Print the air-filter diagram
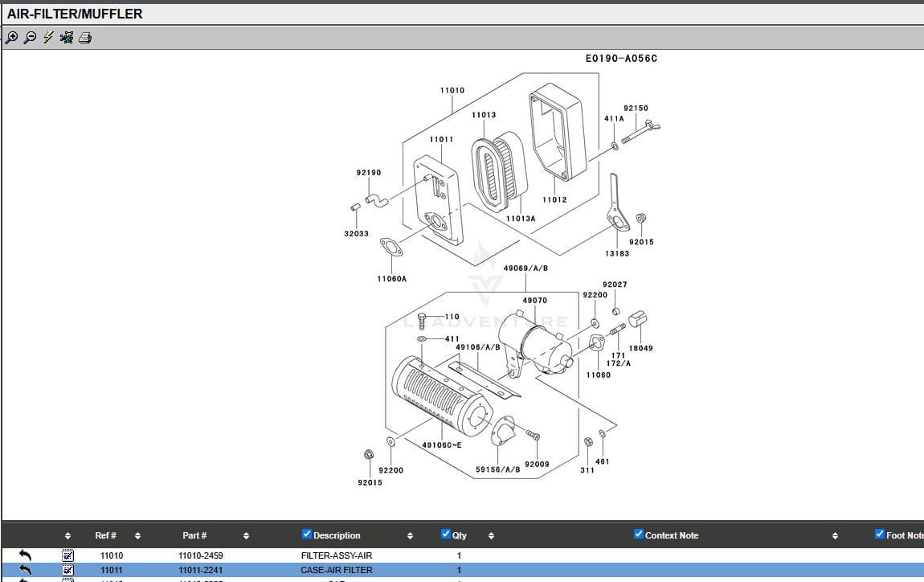 click(x=85, y=38)
